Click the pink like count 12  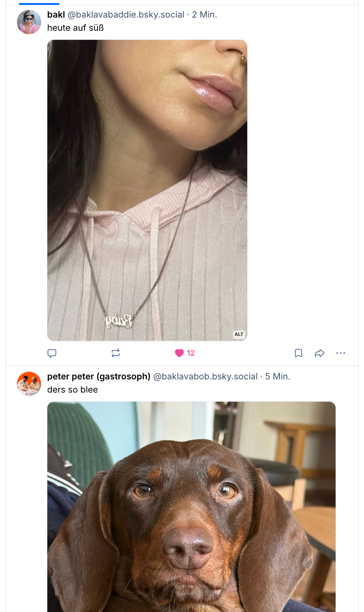(191, 353)
